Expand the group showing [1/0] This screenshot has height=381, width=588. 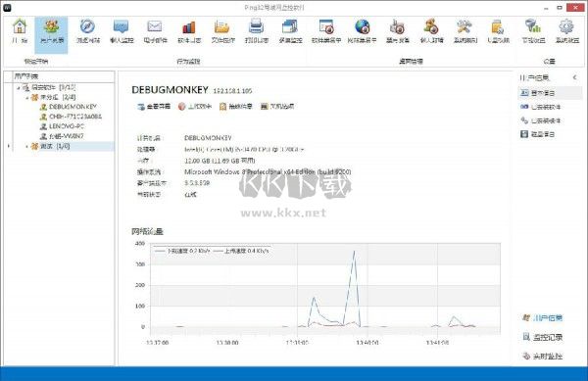pyautogui.click(x=27, y=146)
